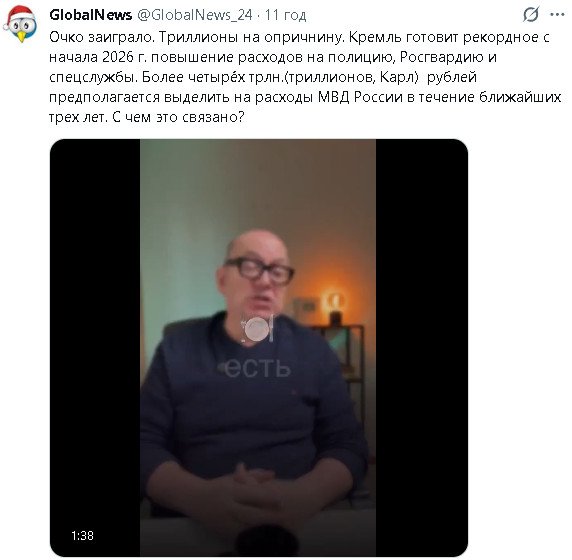This screenshot has width=572, height=560.
Task: Click the 1:38 video duration badge
Action: (82, 536)
